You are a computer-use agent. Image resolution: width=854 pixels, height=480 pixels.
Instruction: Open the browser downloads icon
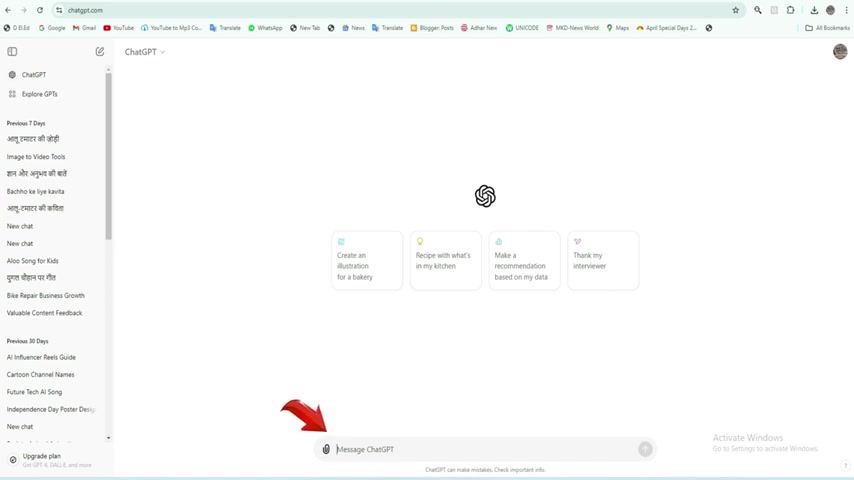tap(814, 10)
